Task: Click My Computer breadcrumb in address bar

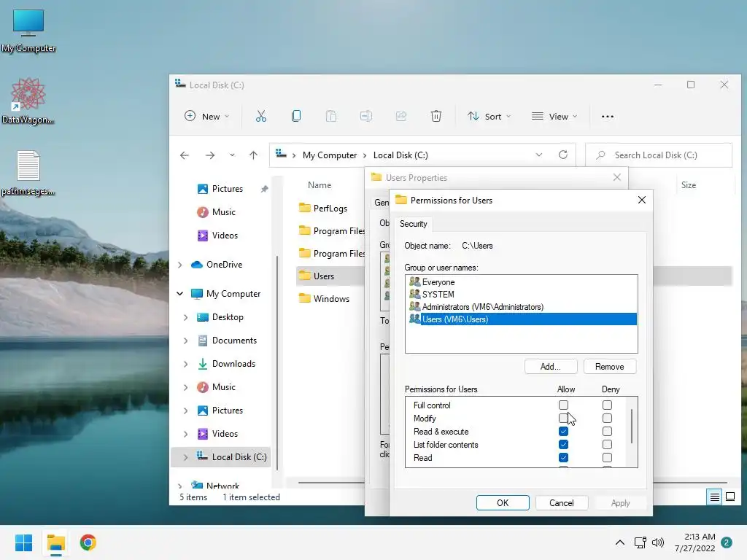Action: 330,155
